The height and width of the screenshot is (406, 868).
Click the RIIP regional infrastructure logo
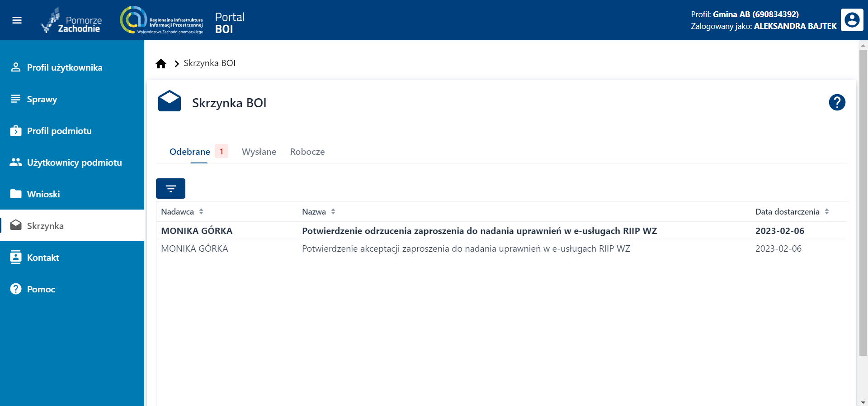point(161,21)
